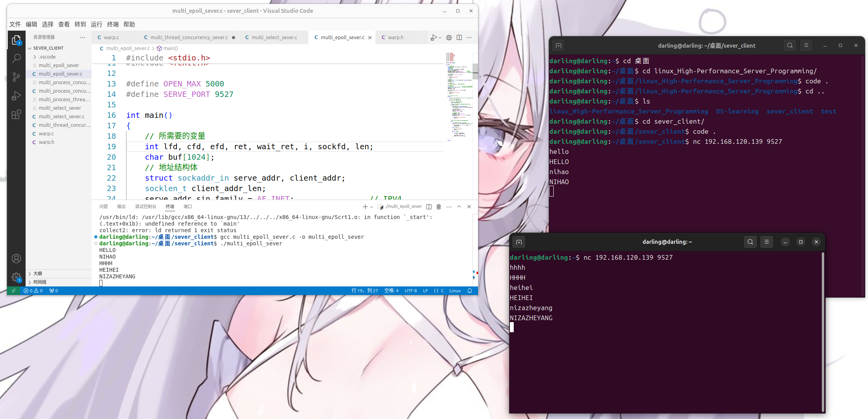Open notifications bell in status bar
This screenshot has width=868, height=419.
[x=470, y=291]
